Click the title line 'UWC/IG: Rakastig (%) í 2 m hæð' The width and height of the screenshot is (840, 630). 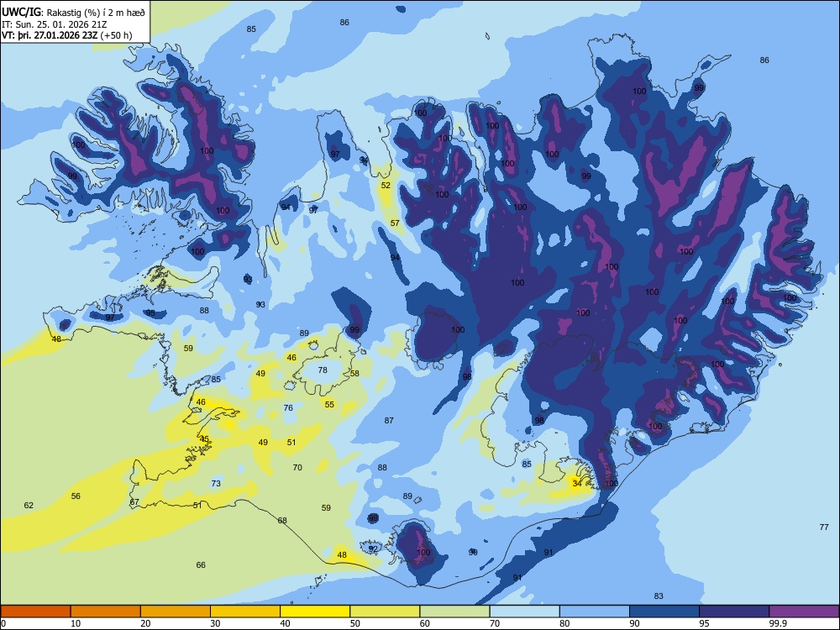[x=73, y=12]
